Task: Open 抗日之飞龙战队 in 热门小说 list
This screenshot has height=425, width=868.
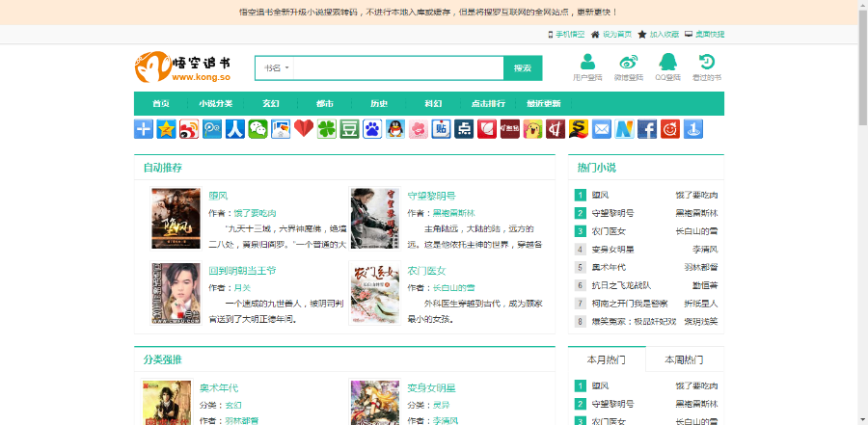Action: tap(622, 285)
